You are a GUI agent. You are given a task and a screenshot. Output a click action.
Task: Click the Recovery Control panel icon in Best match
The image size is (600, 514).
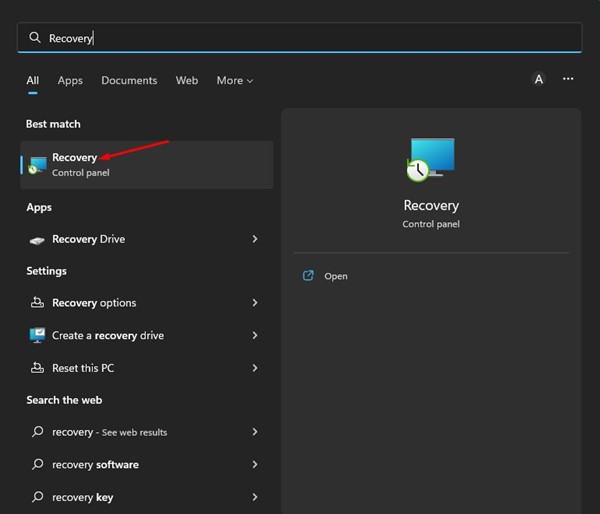(x=38, y=165)
